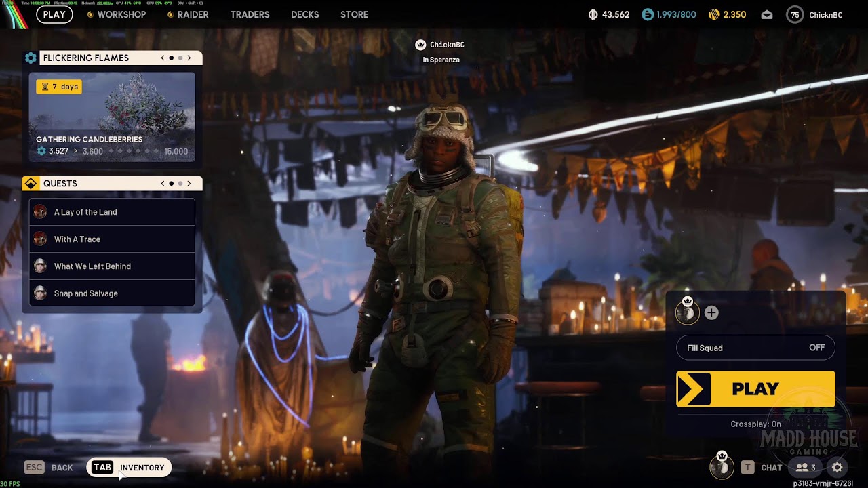Click the big yellow PLAY button
The image size is (868, 488).
[x=755, y=389]
